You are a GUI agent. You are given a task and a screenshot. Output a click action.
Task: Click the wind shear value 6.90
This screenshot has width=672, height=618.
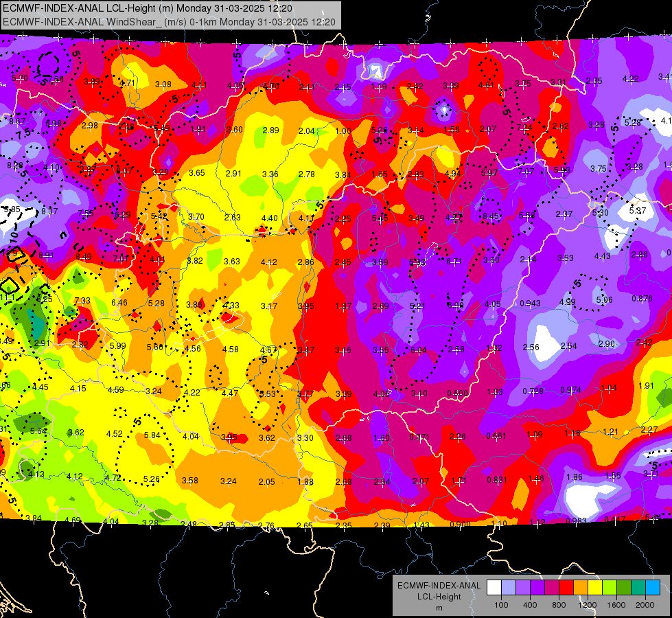coord(456,305)
